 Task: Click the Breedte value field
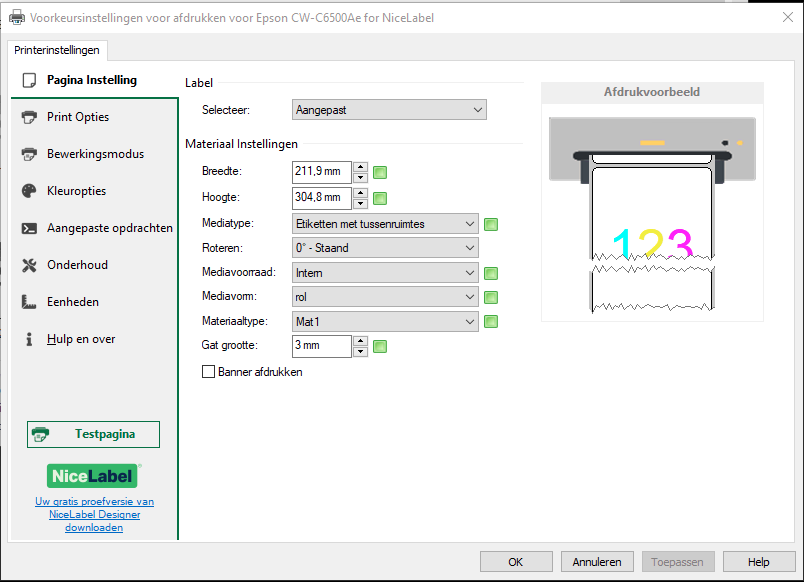click(321, 172)
